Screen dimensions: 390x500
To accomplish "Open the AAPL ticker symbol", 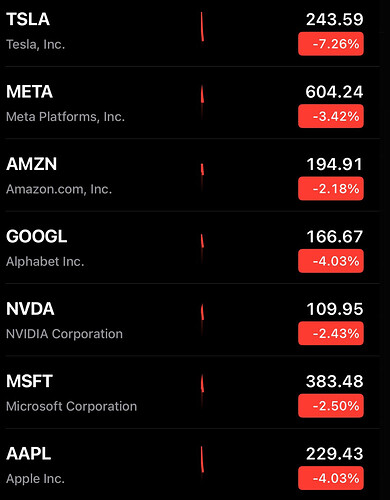I will click(28, 454).
